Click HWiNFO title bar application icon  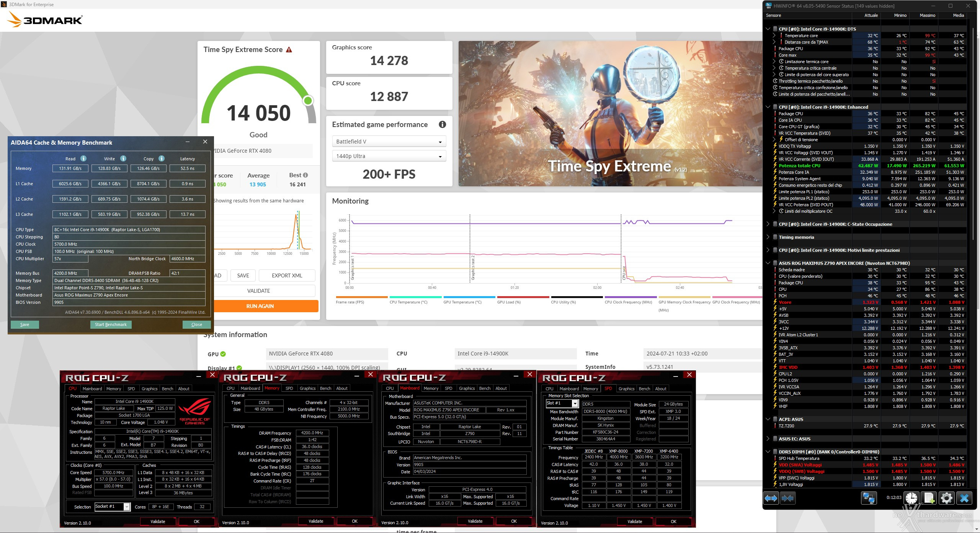tap(768, 6)
